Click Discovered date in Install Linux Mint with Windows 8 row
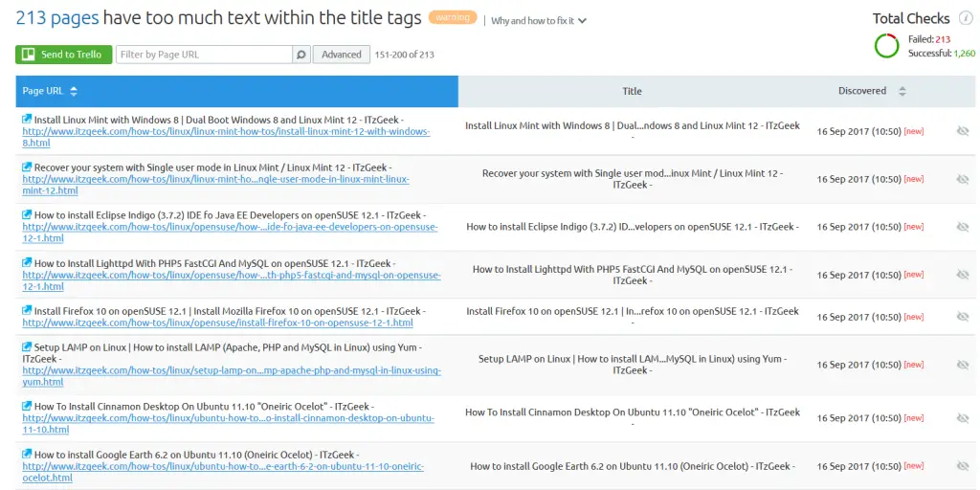 pyautogui.click(x=858, y=131)
